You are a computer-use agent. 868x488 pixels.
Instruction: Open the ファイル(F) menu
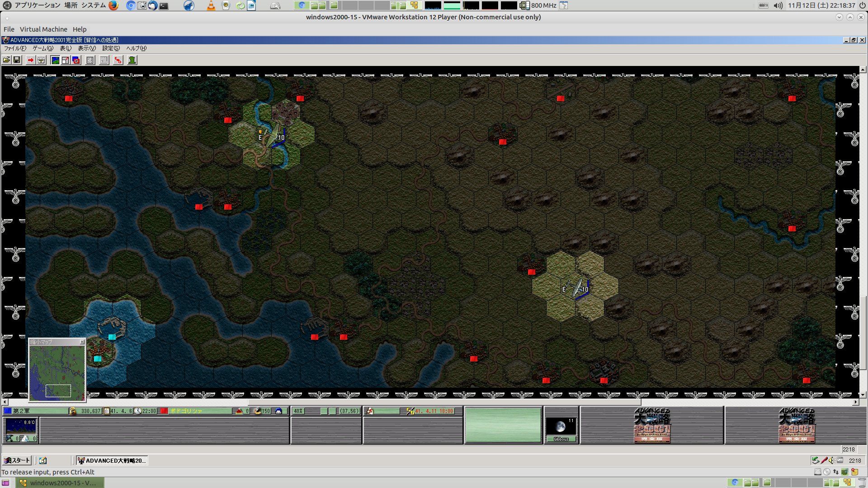[15, 48]
